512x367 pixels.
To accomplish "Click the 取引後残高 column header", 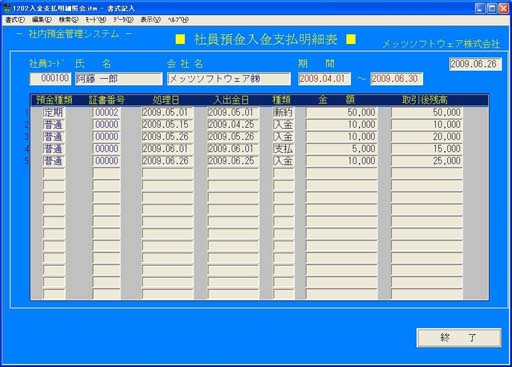I will (x=425, y=100).
